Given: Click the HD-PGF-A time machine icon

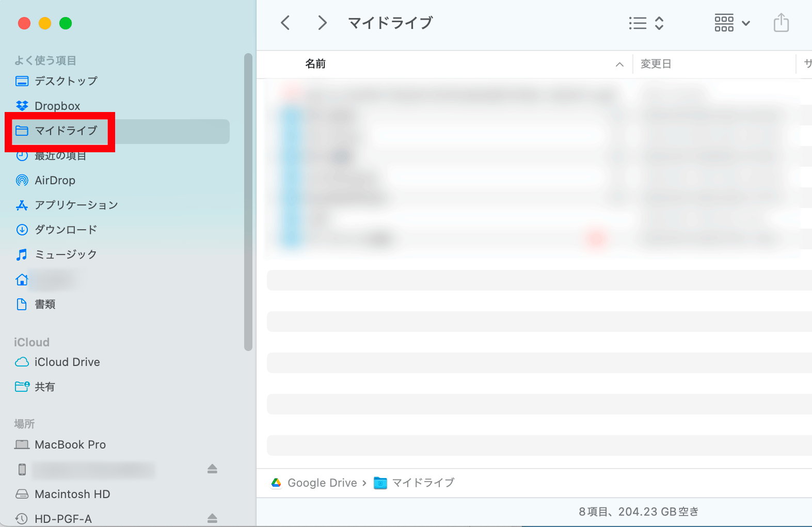Looking at the screenshot, I should coord(22,519).
